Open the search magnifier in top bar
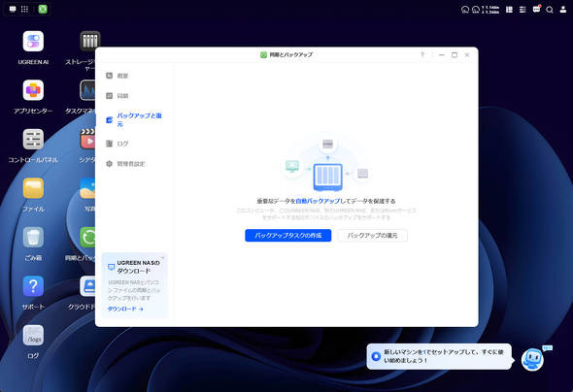This screenshot has width=573, height=392. click(550, 10)
